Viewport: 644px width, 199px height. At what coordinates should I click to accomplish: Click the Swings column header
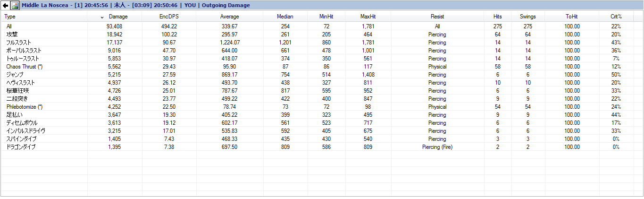(527, 17)
